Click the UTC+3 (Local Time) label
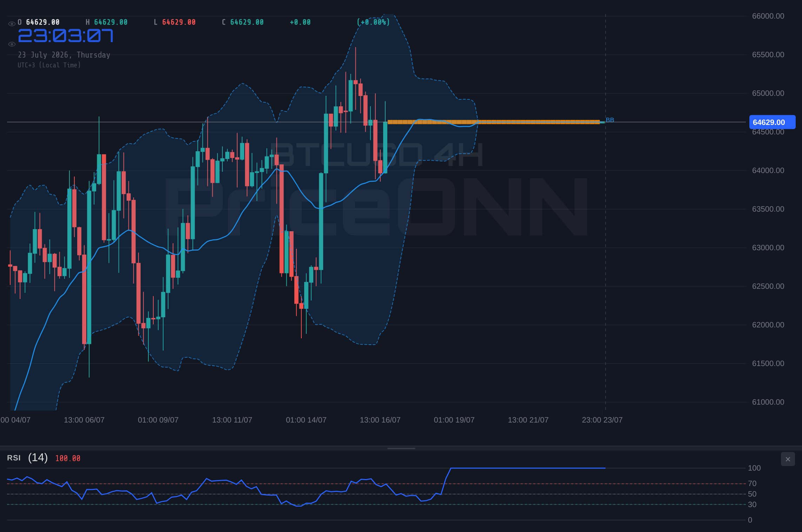Viewport: 802px width, 532px height. pos(49,65)
